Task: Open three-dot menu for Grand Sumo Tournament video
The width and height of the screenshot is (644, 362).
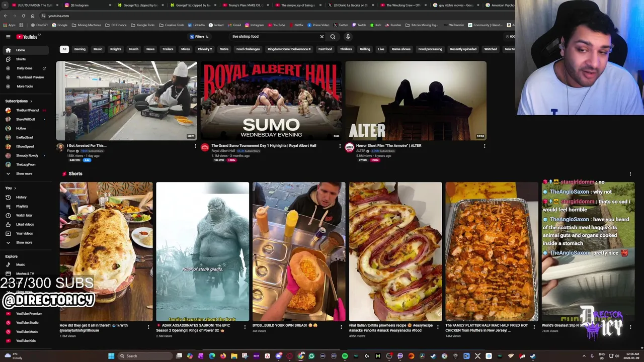Action: pyautogui.click(x=340, y=146)
